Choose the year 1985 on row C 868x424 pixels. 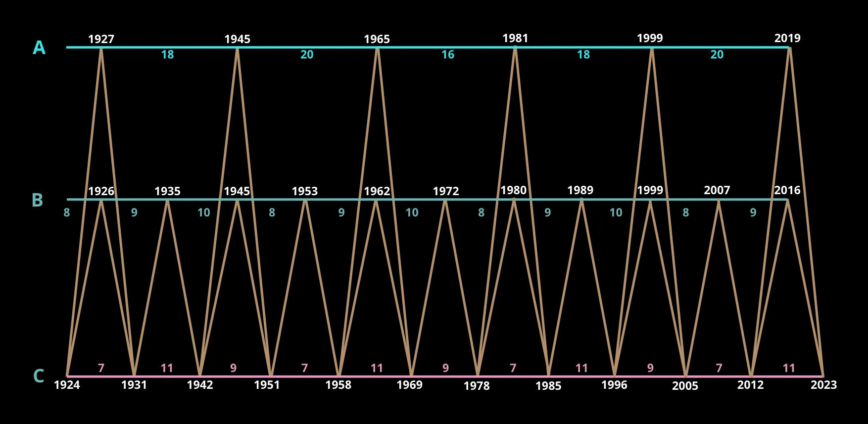point(548,386)
